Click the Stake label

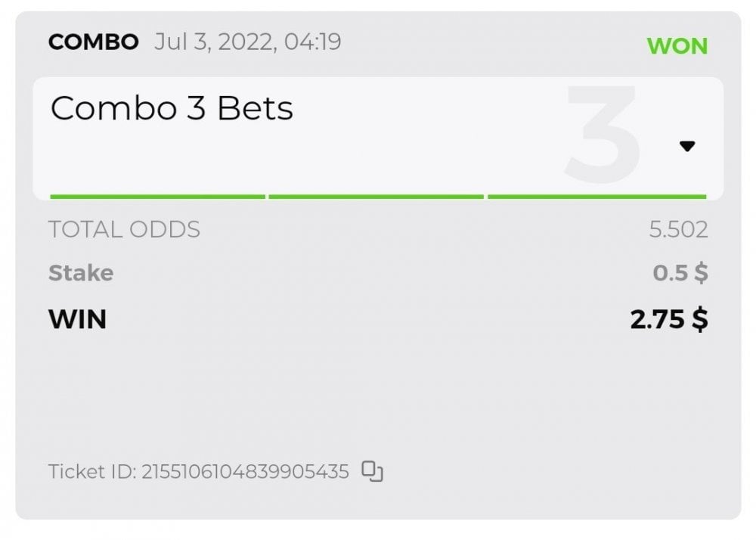click(81, 273)
